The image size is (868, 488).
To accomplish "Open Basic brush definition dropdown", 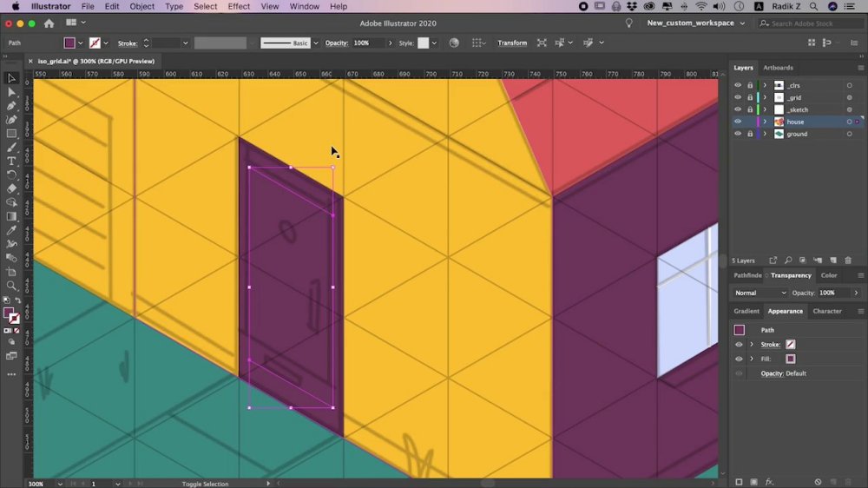I will (316, 43).
